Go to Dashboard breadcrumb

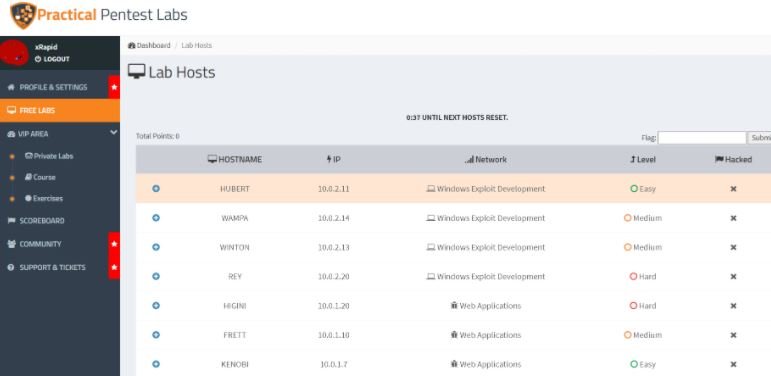coord(149,45)
